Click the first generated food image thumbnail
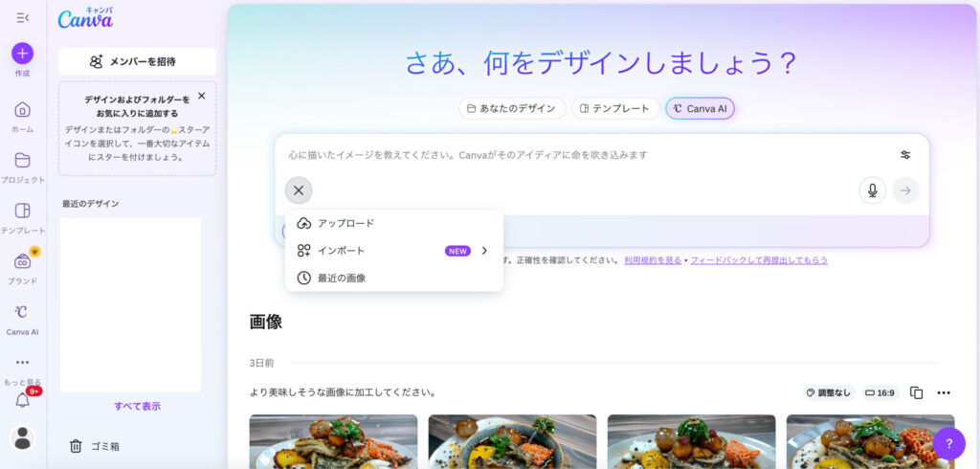This screenshot has height=469, width=980. 333,441
